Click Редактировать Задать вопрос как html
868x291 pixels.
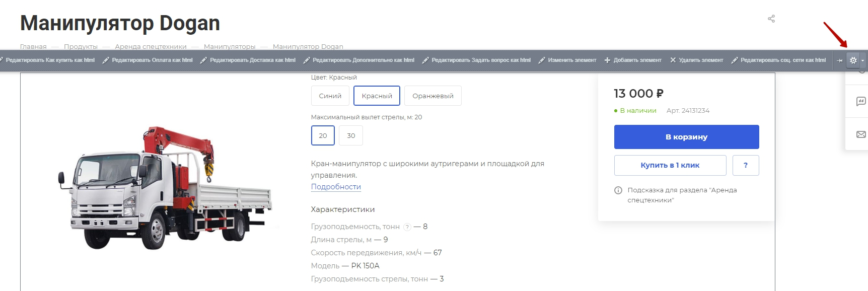[x=476, y=60]
